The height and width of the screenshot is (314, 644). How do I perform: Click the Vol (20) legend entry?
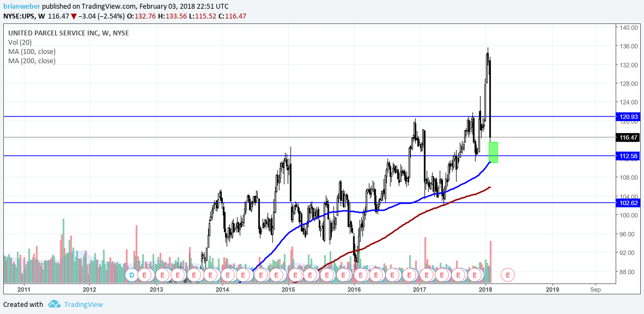19,42
